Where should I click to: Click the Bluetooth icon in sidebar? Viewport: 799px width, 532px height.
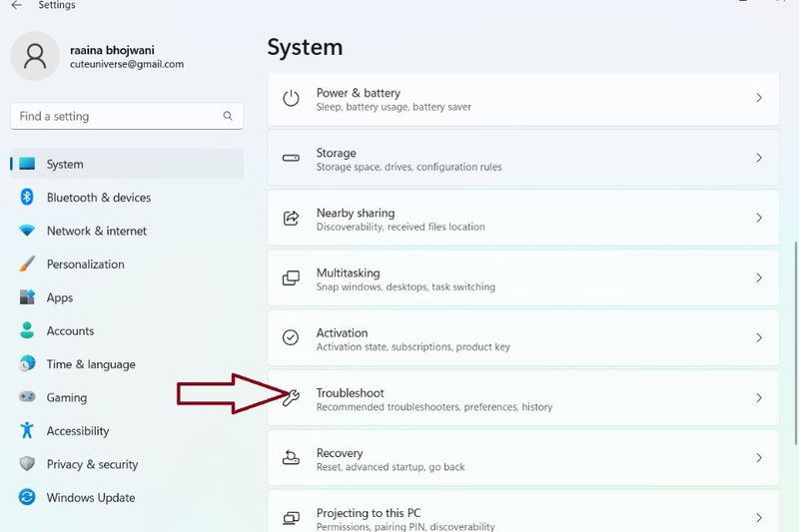coord(27,197)
